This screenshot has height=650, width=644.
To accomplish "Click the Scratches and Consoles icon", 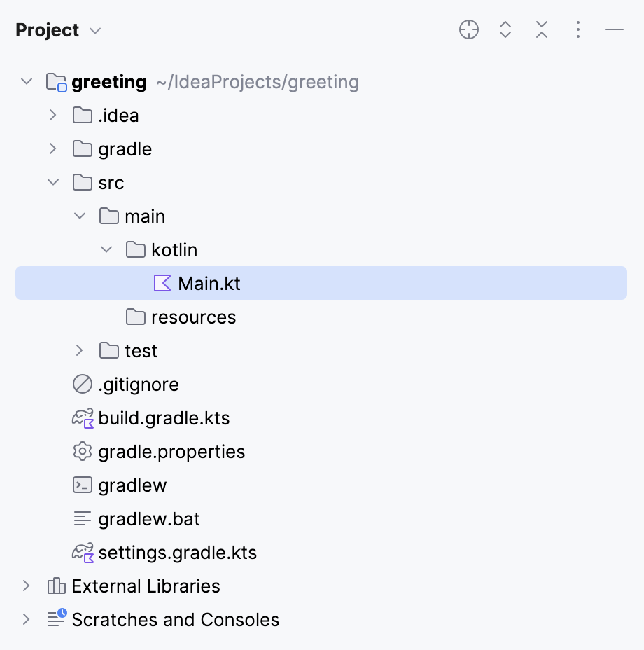I will click(56, 619).
